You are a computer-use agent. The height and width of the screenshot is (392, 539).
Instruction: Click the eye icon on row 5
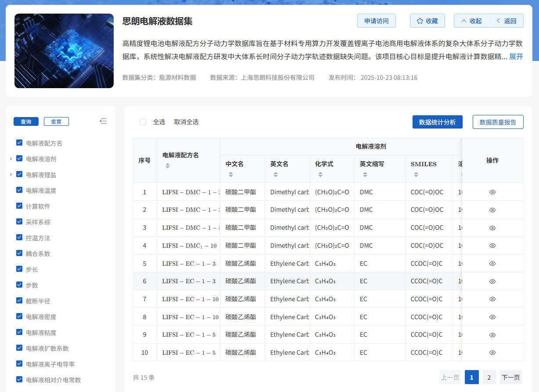[492, 263]
